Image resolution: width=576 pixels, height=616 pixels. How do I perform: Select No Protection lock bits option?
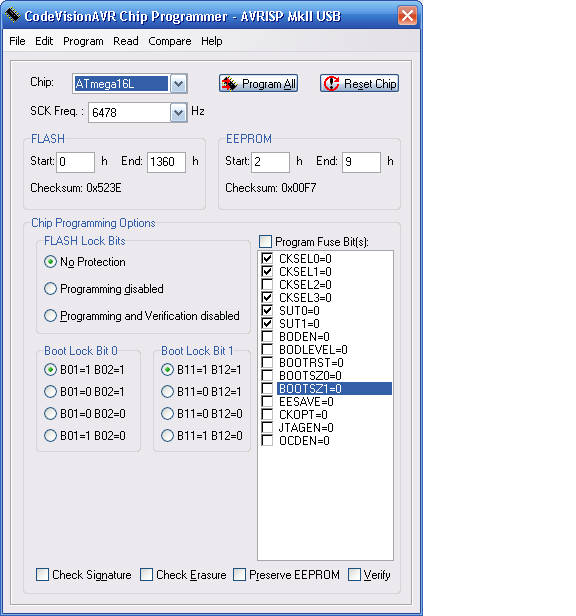(x=50, y=262)
